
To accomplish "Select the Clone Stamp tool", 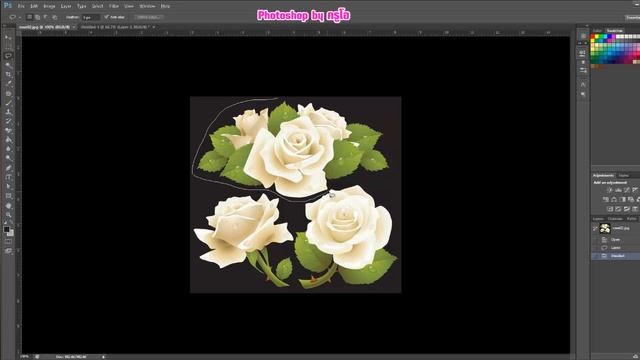I will pos(8,112).
